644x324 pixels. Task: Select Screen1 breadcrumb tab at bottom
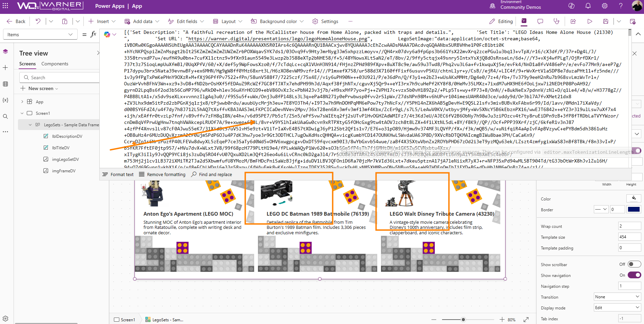click(x=125, y=320)
